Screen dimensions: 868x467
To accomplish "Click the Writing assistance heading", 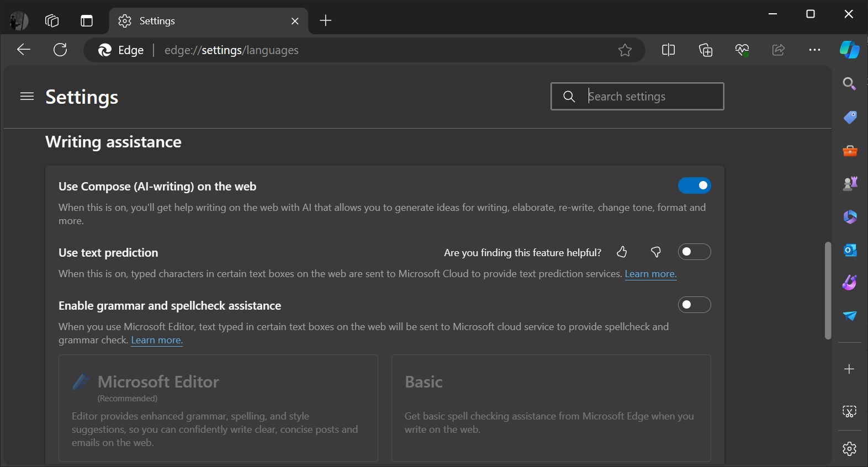I will click(x=113, y=142).
